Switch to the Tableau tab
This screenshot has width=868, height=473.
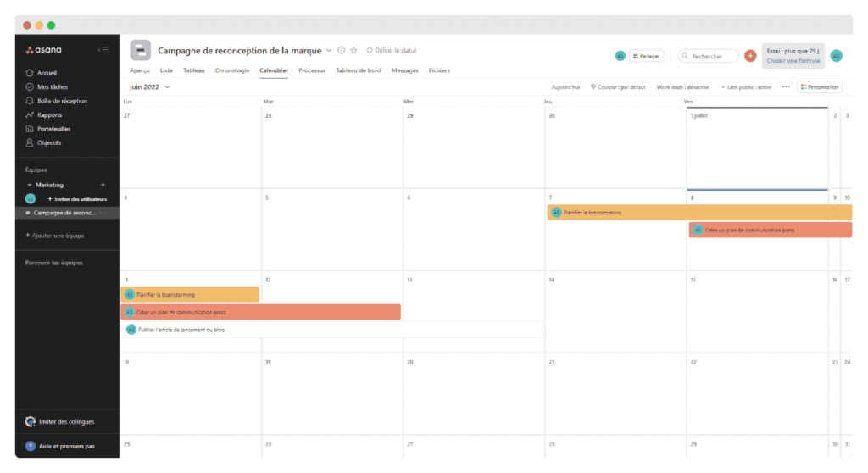194,70
